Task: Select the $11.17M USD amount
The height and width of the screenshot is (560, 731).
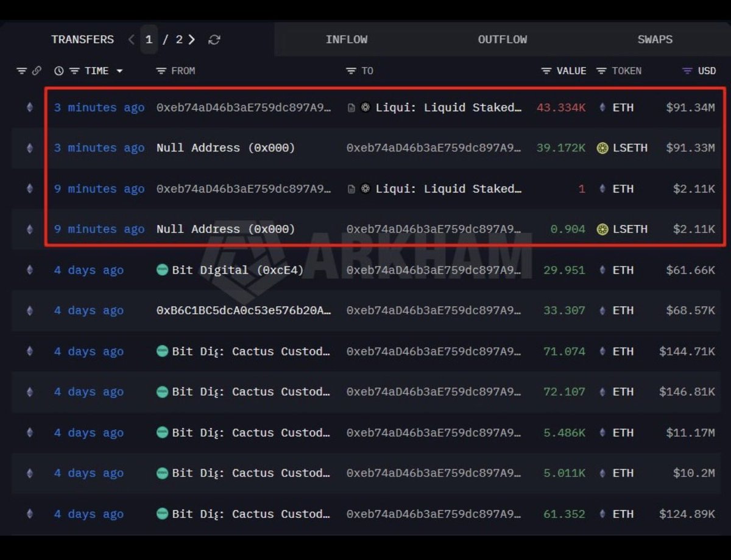Action: click(x=690, y=433)
